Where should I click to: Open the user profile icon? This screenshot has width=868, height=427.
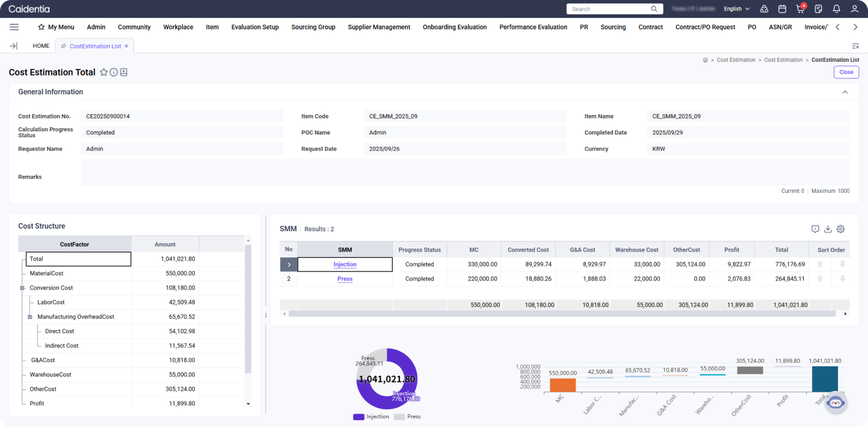click(x=855, y=9)
